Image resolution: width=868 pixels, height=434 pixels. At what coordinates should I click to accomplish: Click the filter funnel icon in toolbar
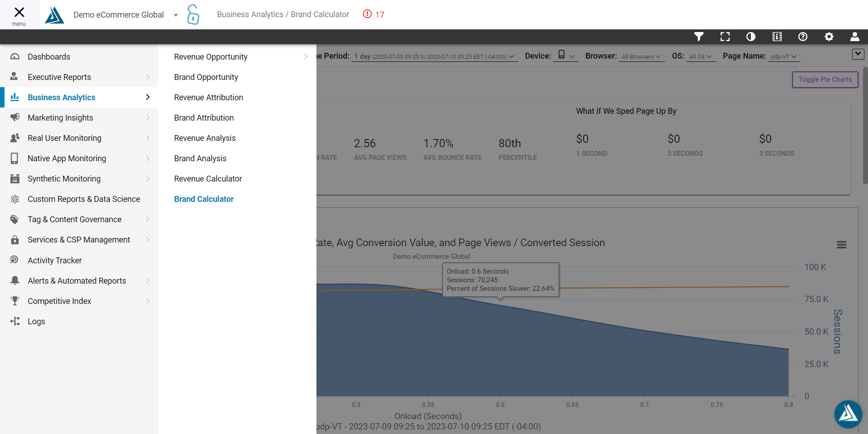point(699,37)
